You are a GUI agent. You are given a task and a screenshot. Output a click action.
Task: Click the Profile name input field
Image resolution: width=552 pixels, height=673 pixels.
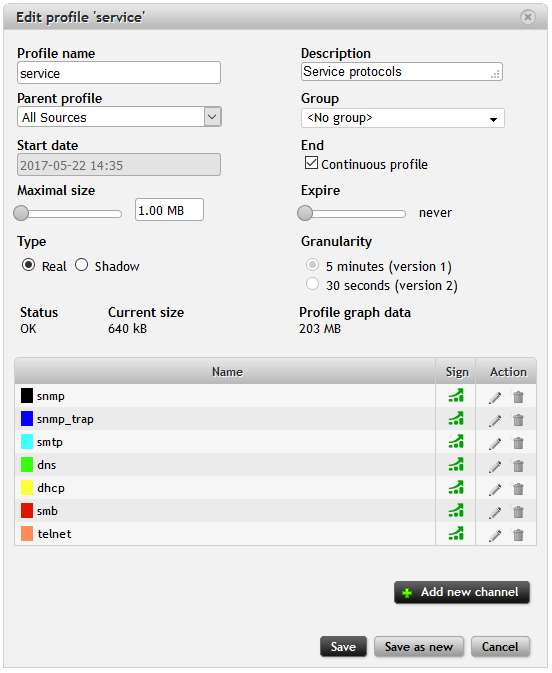tap(119, 73)
